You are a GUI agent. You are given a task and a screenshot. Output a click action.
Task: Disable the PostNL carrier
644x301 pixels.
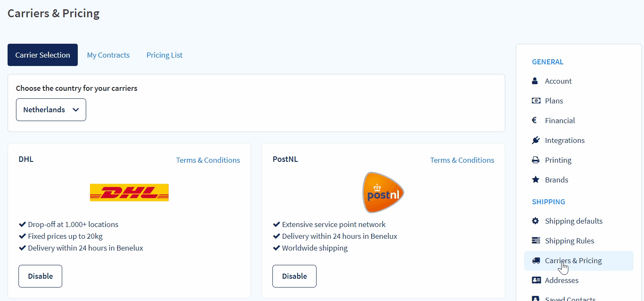tap(294, 276)
